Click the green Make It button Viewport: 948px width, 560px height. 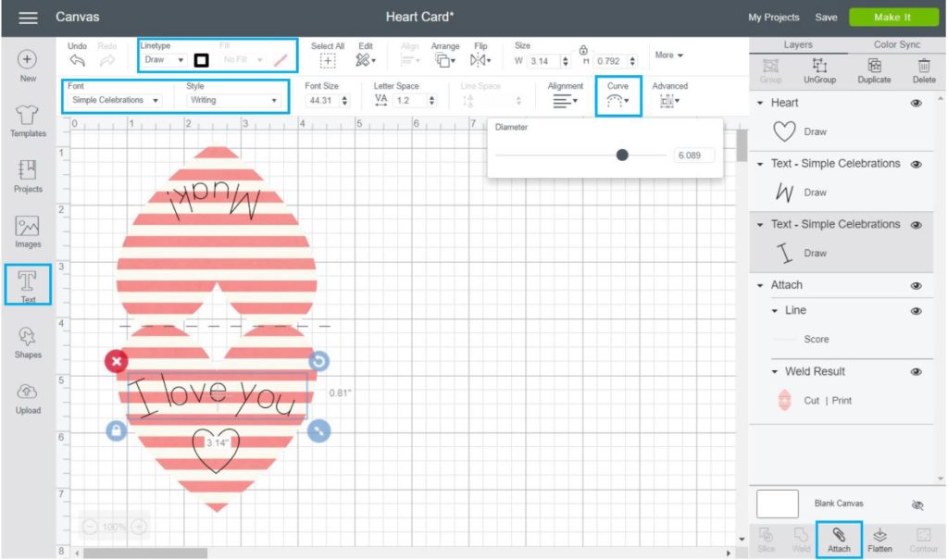tap(892, 17)
